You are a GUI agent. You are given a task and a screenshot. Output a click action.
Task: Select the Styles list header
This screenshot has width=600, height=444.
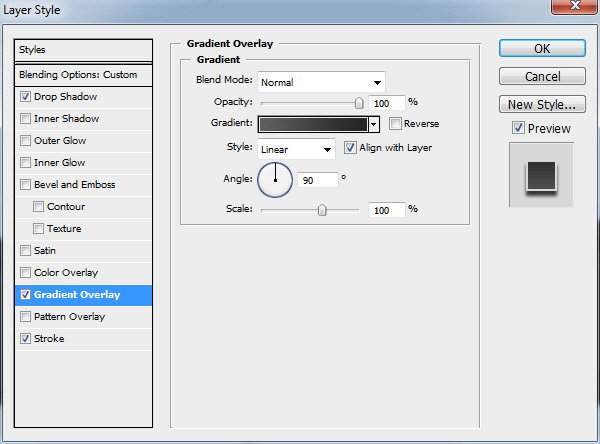pos(83,50)
